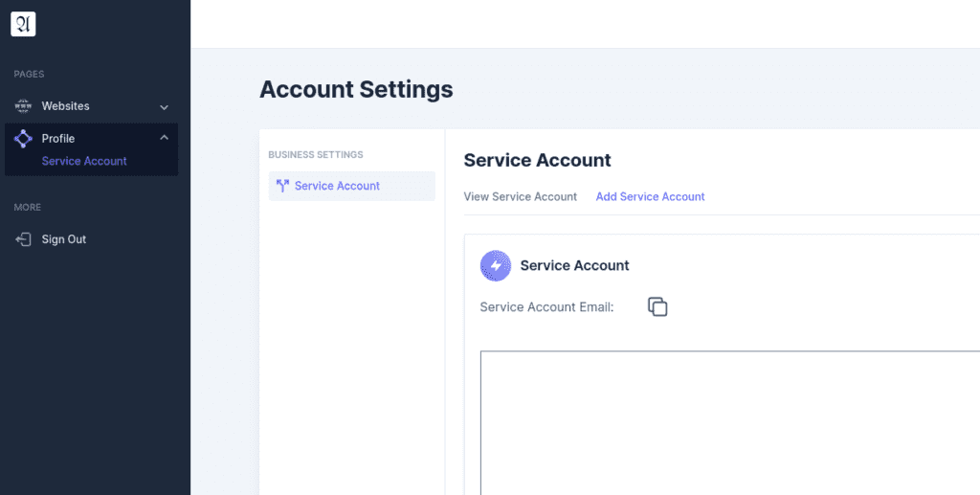Click inside the large empty text area
This screenshot has height=495, width=980.
point(730,422)
